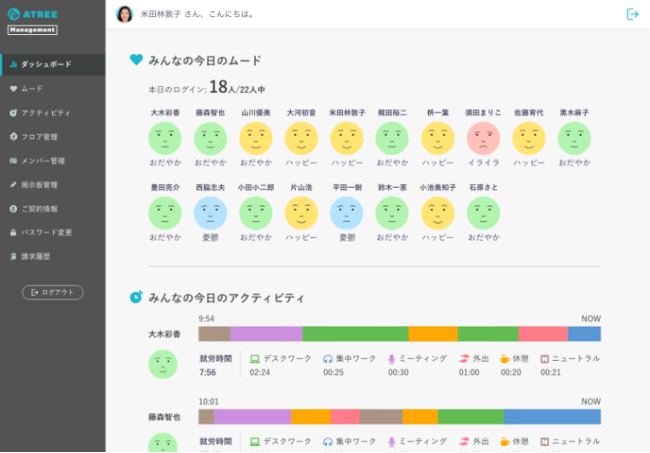This screenshot has height=453, width=650.
Task: Click the デスクワーク laptop icon for 大木彩香
Action: [x=254, y=358]
